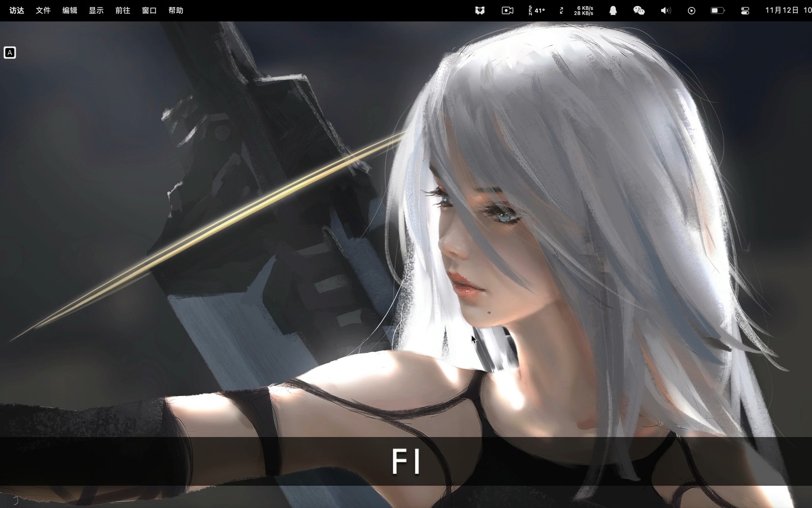The image size is (812, 508).
Task: Open Control Center toggles icon
Action: pyautogui.click(x=745, y=10)
